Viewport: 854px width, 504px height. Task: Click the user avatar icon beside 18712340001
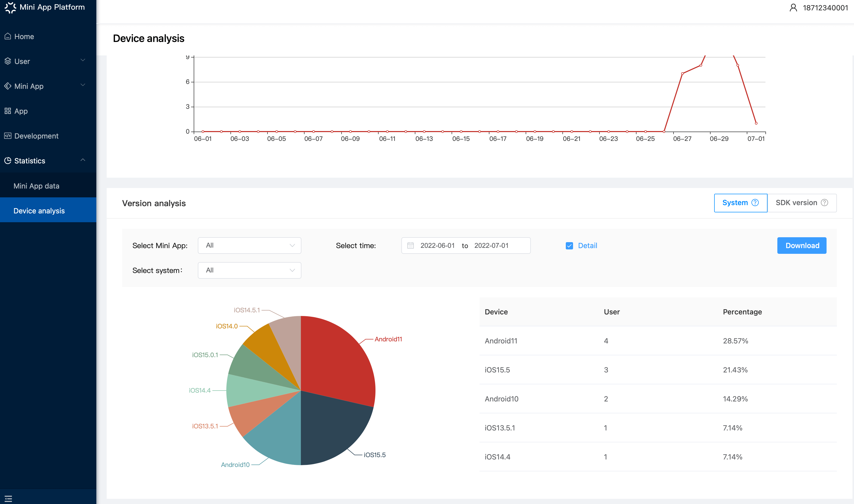[x=793, y=8]
